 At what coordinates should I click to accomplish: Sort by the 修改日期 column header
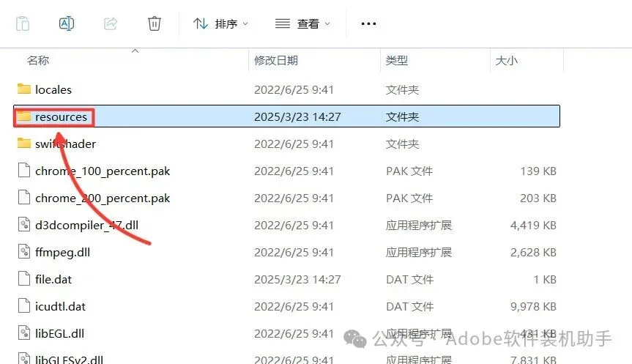[x=276, y=61]
